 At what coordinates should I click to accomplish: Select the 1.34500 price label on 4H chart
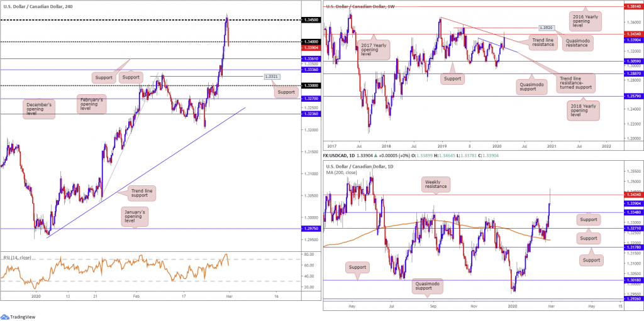coord(309,19)
